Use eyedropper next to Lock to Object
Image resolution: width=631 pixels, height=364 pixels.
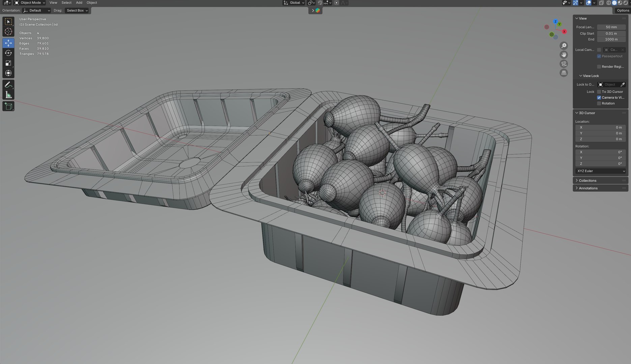623,85
